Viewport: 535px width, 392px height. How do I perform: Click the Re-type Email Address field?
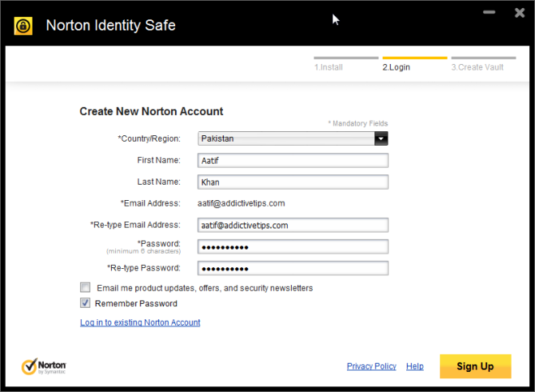(293, 225)
